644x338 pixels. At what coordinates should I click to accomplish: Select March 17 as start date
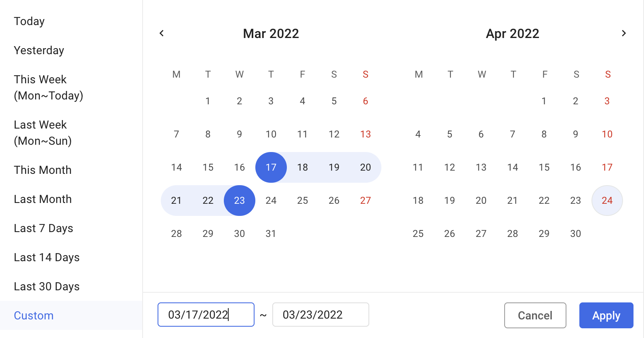click(x=271, y=167)
